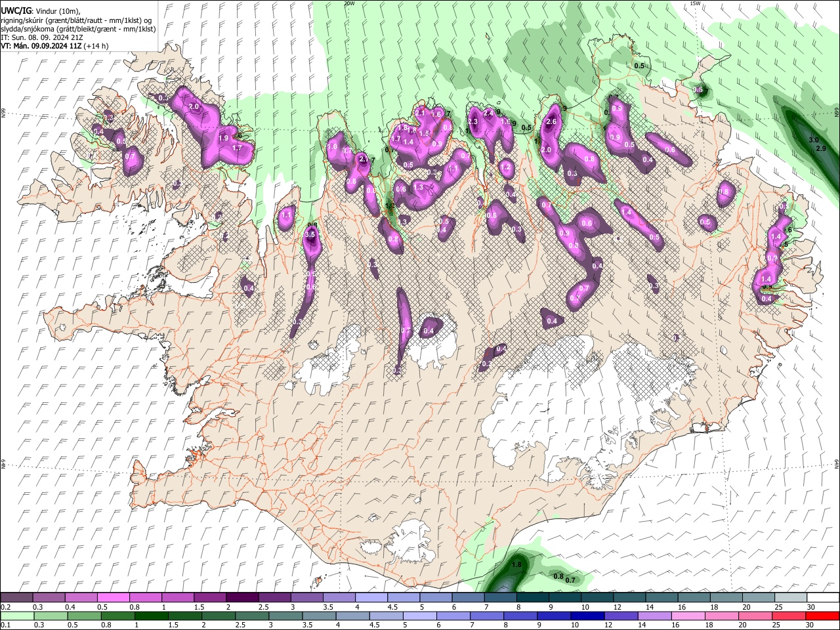Select the pale green rain swatch from 0.1 to 0.3
Viewport: 840px width, 630px height.
pyautogui.click(x=18, y=616)
